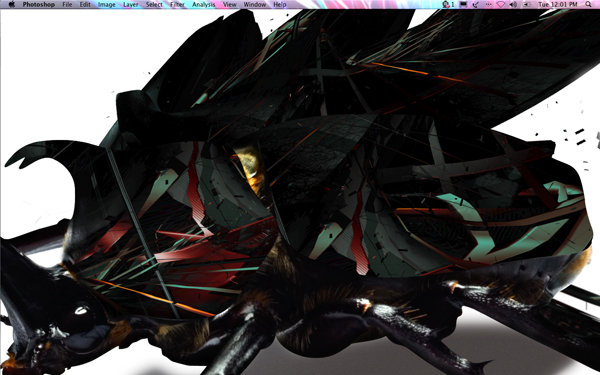Open the Wi-Fi AirPort status menu
Screen dimensions: 600x375
501,4
